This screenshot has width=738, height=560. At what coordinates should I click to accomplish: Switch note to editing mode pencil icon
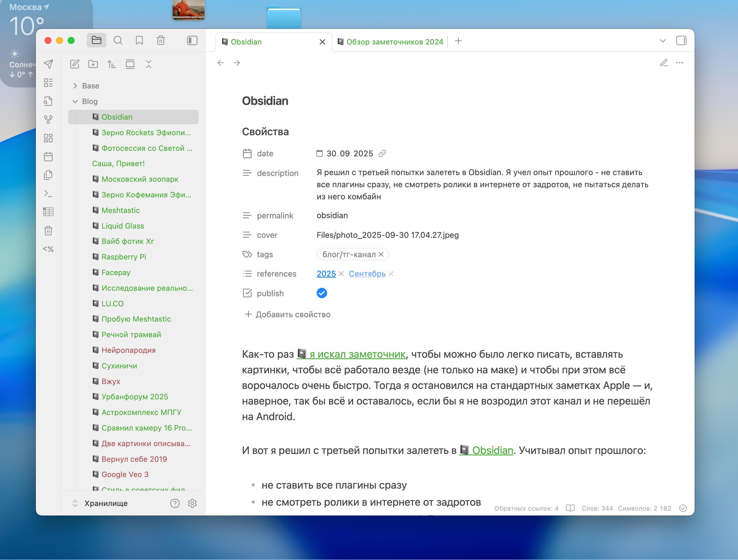(x=664, y=63)
